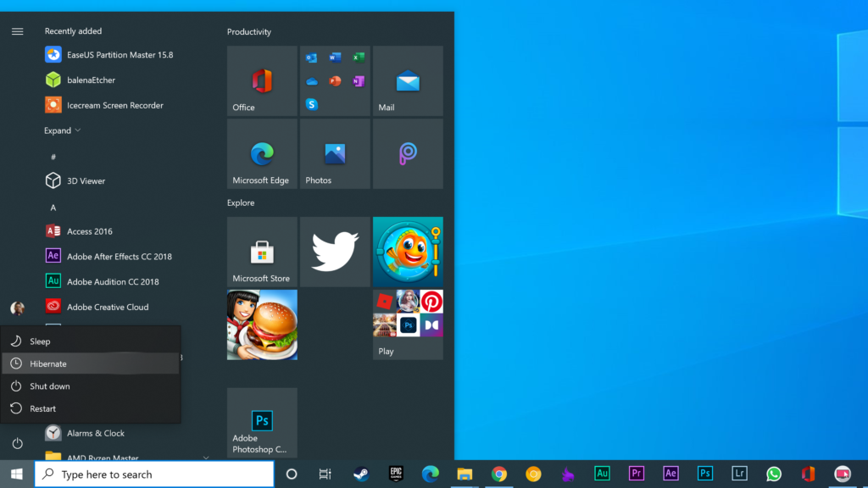Choose Restart from power menu

coord(90,408)
